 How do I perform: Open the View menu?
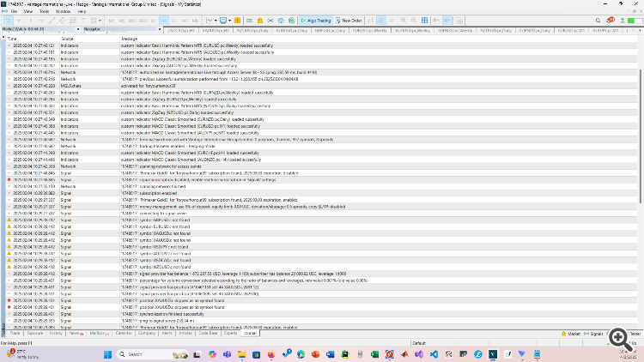28,11
